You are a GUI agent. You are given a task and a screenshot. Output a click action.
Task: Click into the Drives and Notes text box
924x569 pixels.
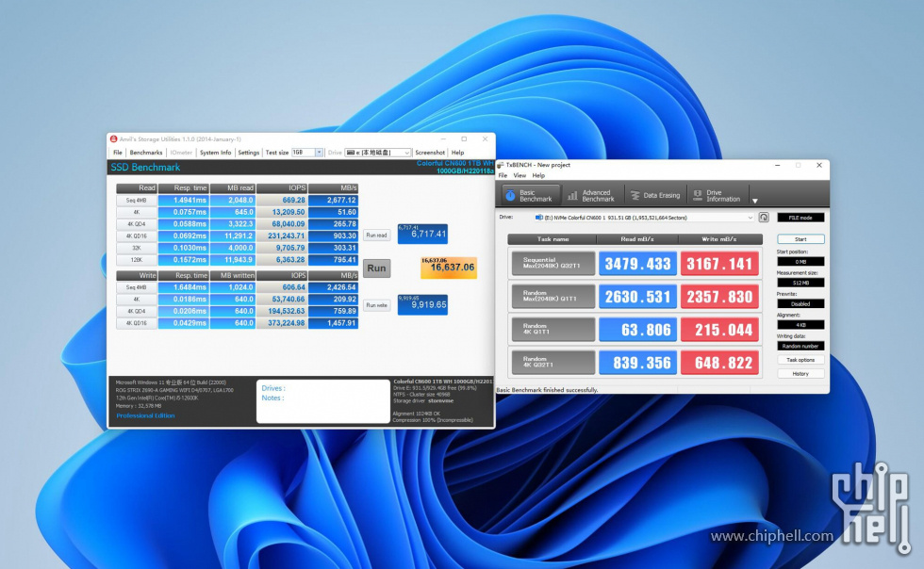(322, 401)
